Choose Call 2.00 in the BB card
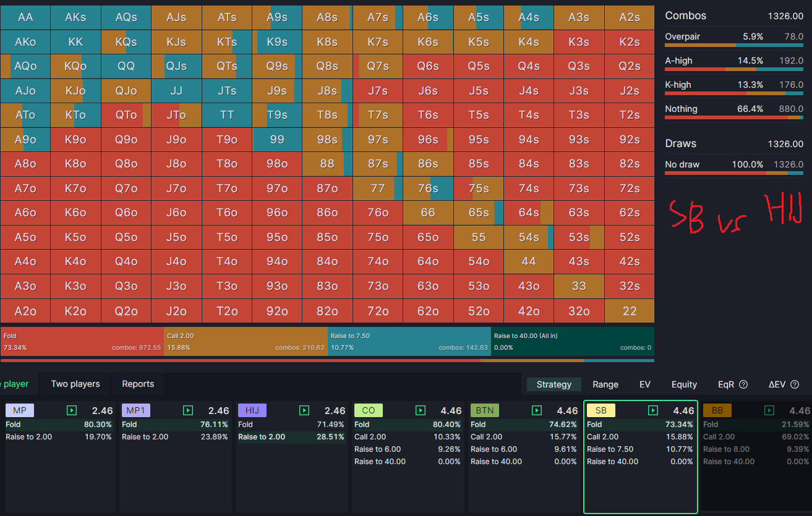Image resolution: width=812 pixels, height=516 pixels. (757, 437)
